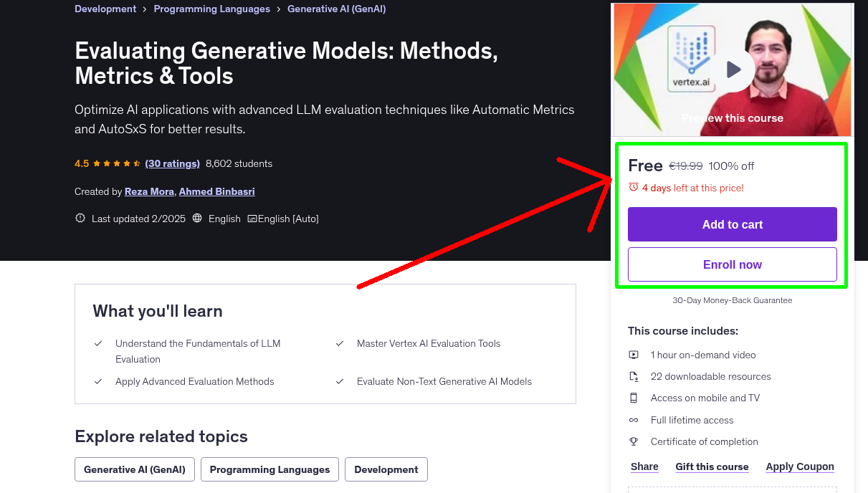Viewport: 868px width, 493px height.
Task: Click the certificate trophy icon
Action: tap(634, 441)
